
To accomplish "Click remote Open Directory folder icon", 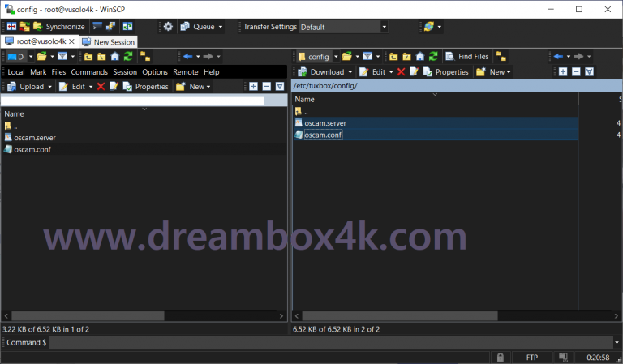I will click(347, 57).
